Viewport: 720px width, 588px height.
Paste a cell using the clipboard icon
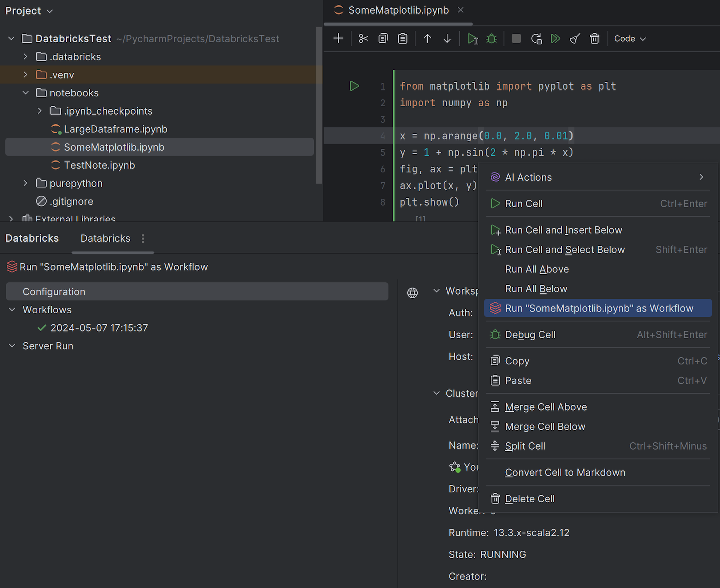402,38
